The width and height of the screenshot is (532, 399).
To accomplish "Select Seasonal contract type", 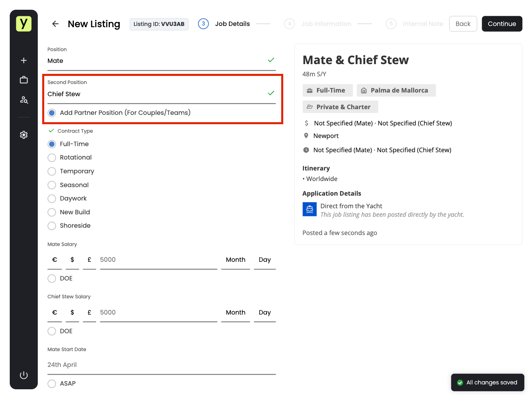I will point(52,185).
